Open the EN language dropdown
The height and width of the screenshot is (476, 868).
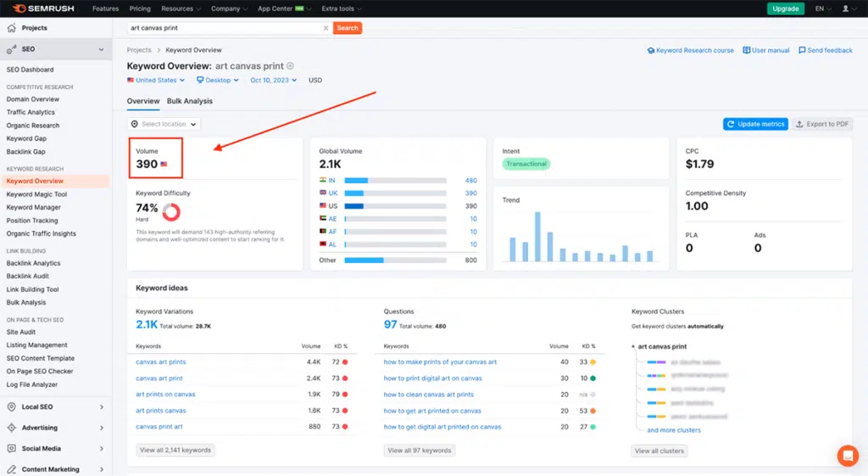point(822,8)
